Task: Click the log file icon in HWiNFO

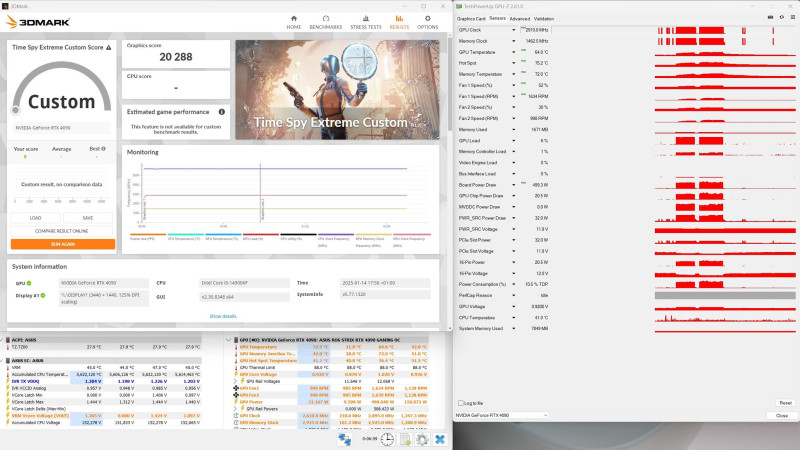Action: pos(405,439)
